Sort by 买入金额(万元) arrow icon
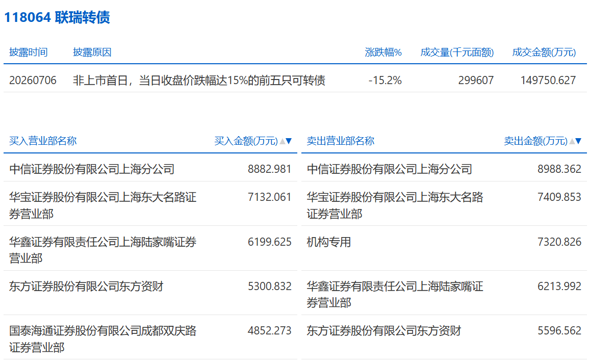The width and height of the screenshot is (589, 364). coord(286,141)
